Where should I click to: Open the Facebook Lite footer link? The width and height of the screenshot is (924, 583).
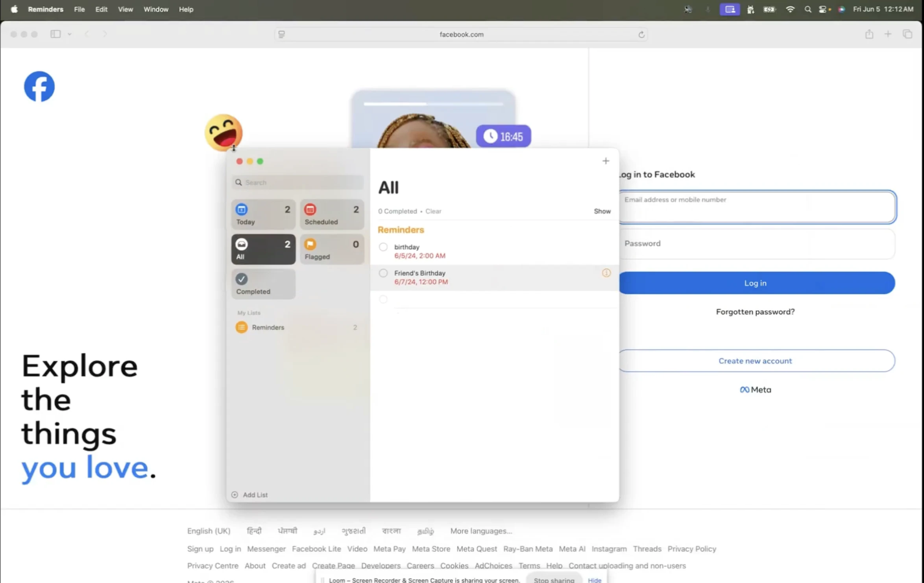coord(316,549)
